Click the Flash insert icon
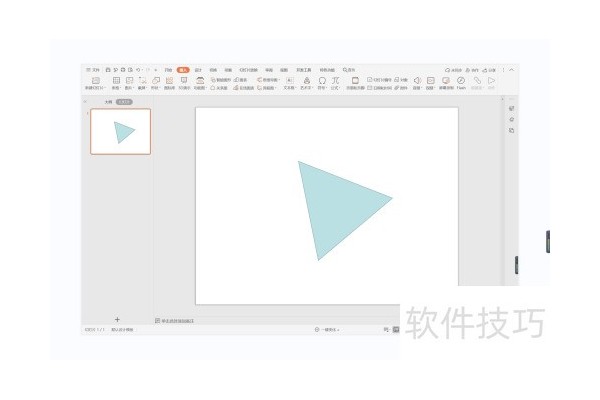600x400 pixels. (x=461, y=80)
